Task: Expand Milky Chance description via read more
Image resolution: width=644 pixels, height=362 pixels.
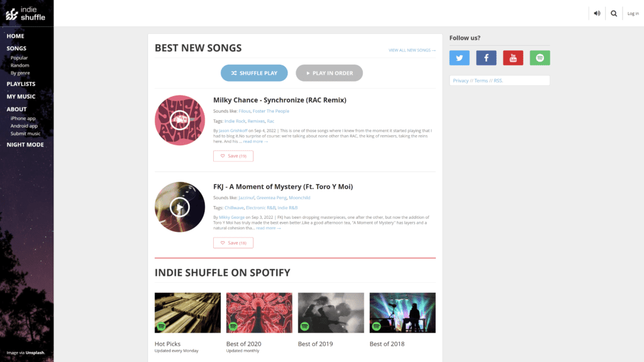Action: tap(255, 141)
